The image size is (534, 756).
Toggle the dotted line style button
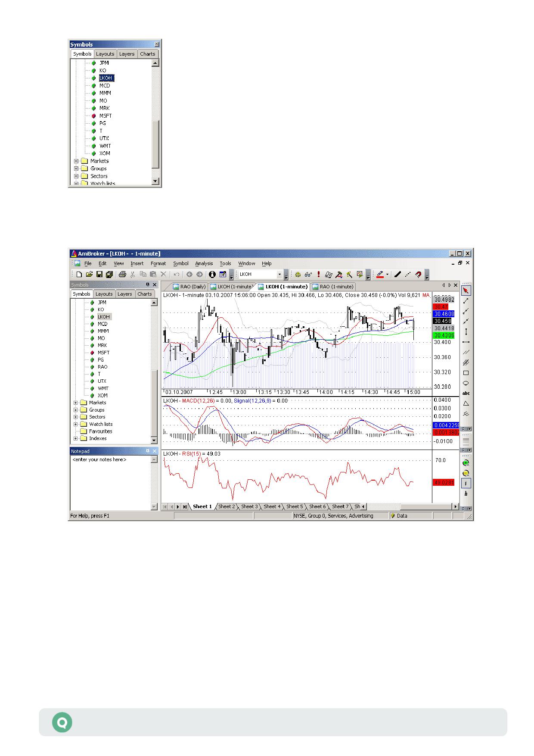click(408, 274)
